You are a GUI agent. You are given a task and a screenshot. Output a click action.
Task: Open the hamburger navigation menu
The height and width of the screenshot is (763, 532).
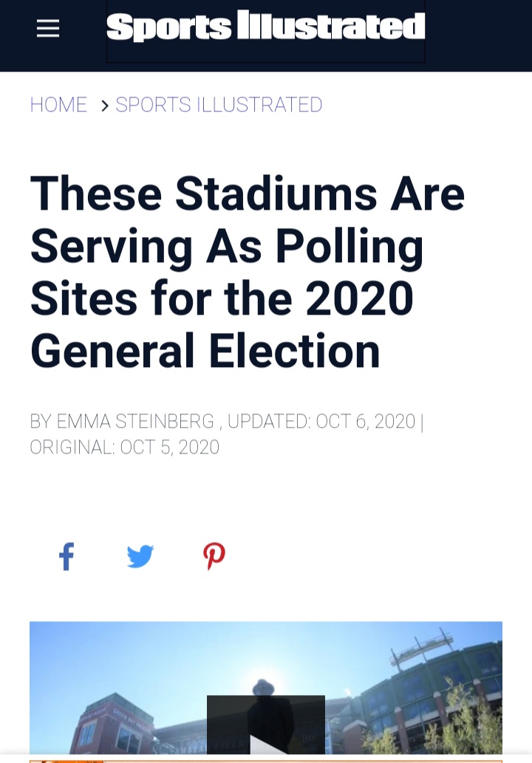pyautogui.click(x=48, y=28)
